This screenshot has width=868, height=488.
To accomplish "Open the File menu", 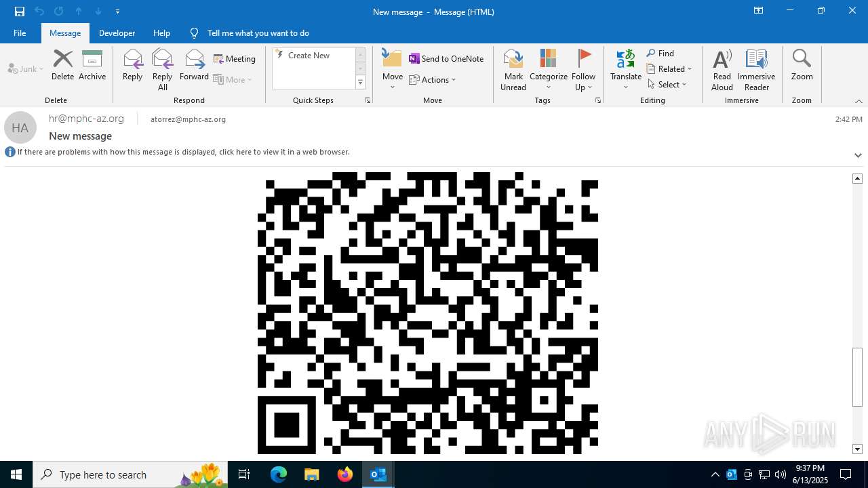I will (x=20, y=33).
